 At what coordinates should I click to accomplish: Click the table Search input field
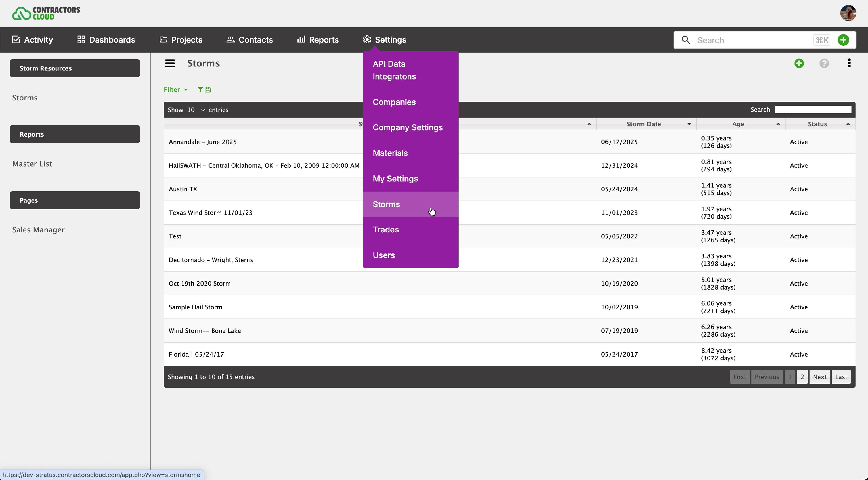(x=813, y=110)
